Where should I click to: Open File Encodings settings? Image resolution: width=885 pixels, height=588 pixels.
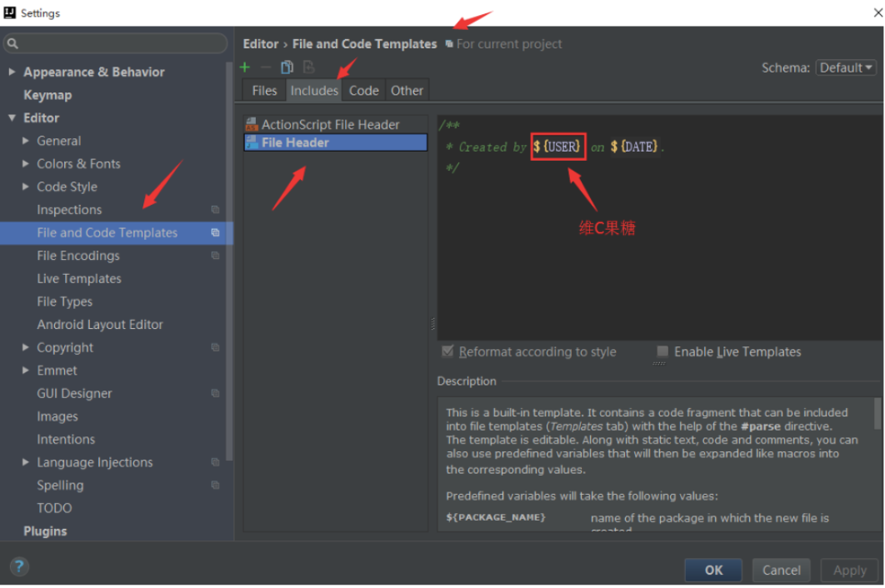[78, 256]
